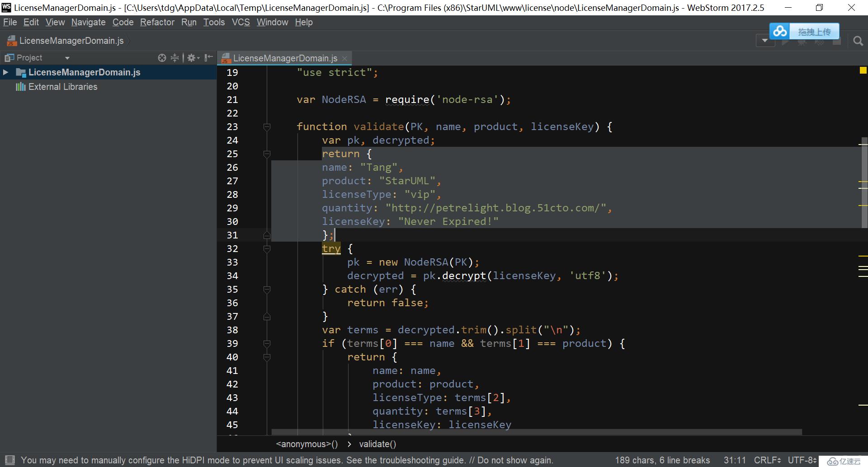Click the editor horizontal scrollbar

[x=536, y=432]
